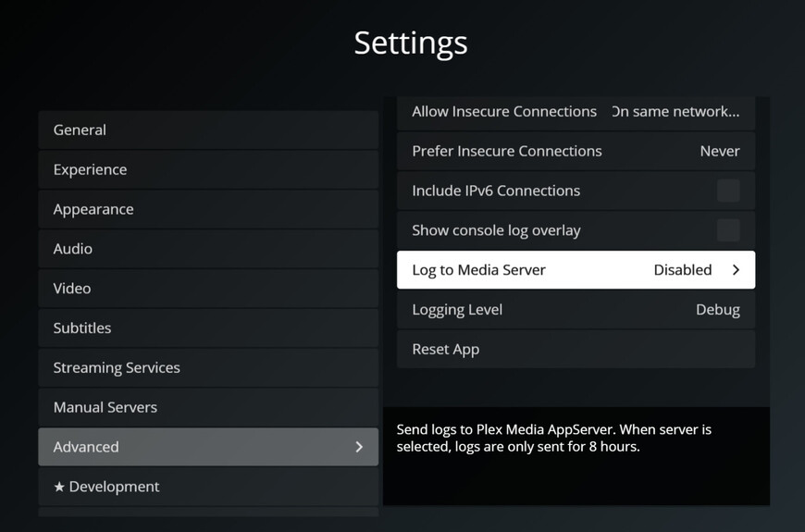Toggle Show console log overlay checkbox
The width and height of the screenshot is (805, 532).
point(728,230)
